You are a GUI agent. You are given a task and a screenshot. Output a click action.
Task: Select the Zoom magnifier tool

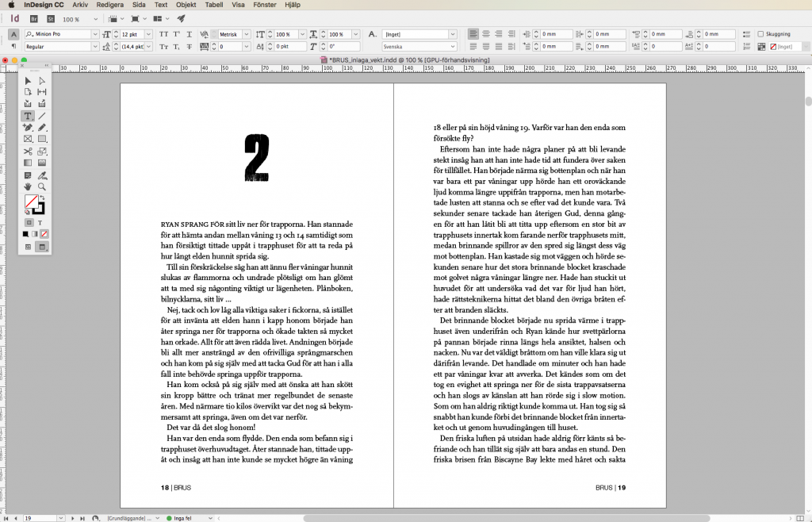42,187
